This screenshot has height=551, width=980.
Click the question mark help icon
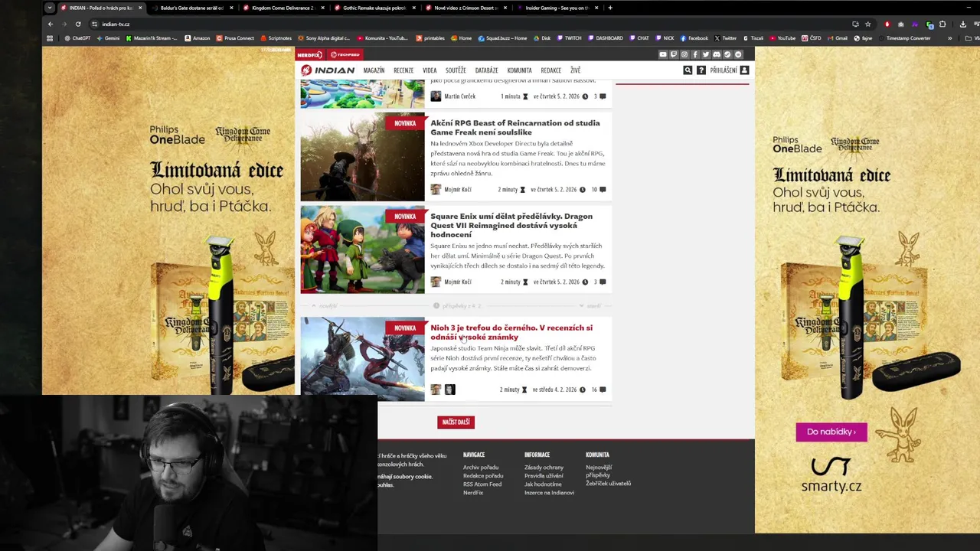pyautogui.click(x=701, y=70)
